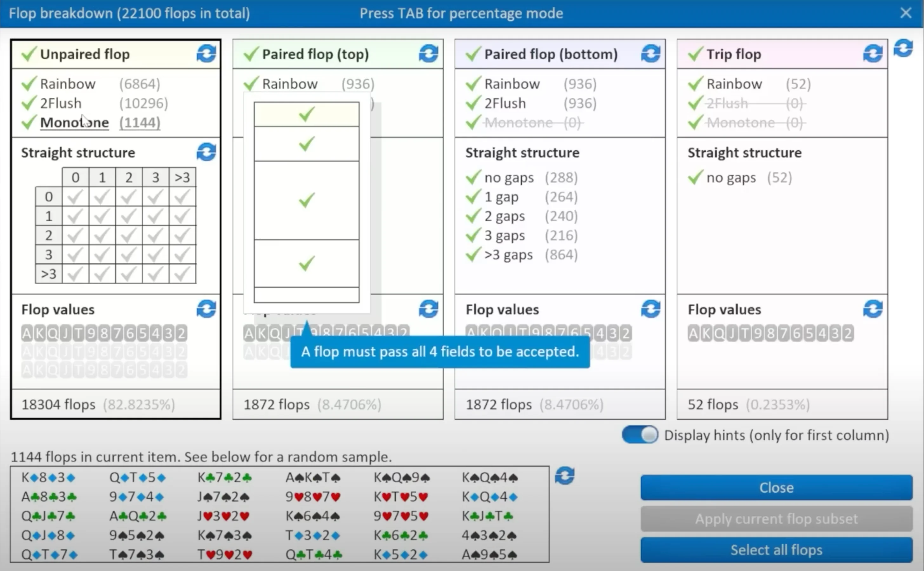Reset Flop values in Trip flop column
This screenshot has width=924, height=571.
pos(873,309)
